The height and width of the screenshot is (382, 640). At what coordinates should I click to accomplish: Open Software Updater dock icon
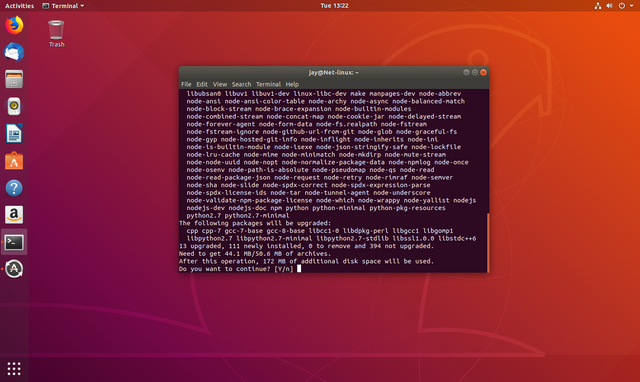coord(14,269)
